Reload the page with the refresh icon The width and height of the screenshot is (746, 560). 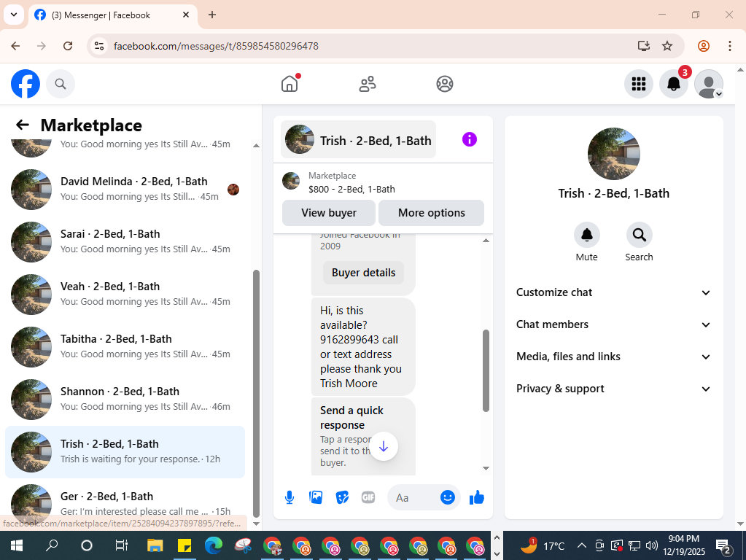pos(68,46)
